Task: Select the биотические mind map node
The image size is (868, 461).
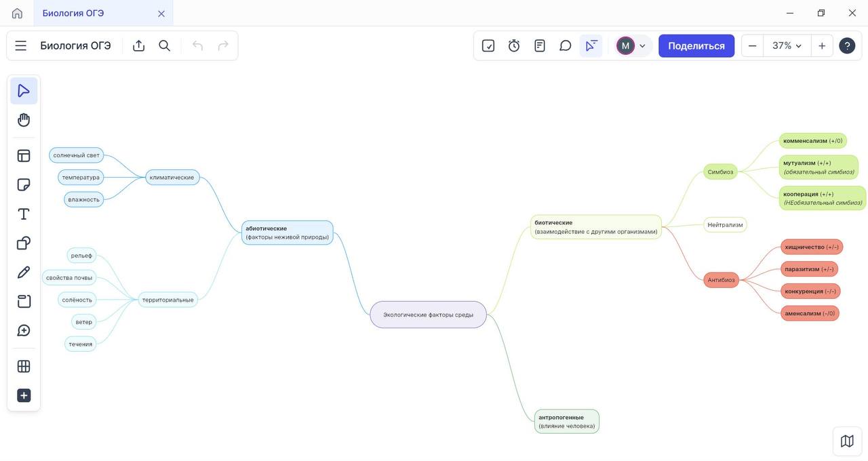Action: pos(596,227)
